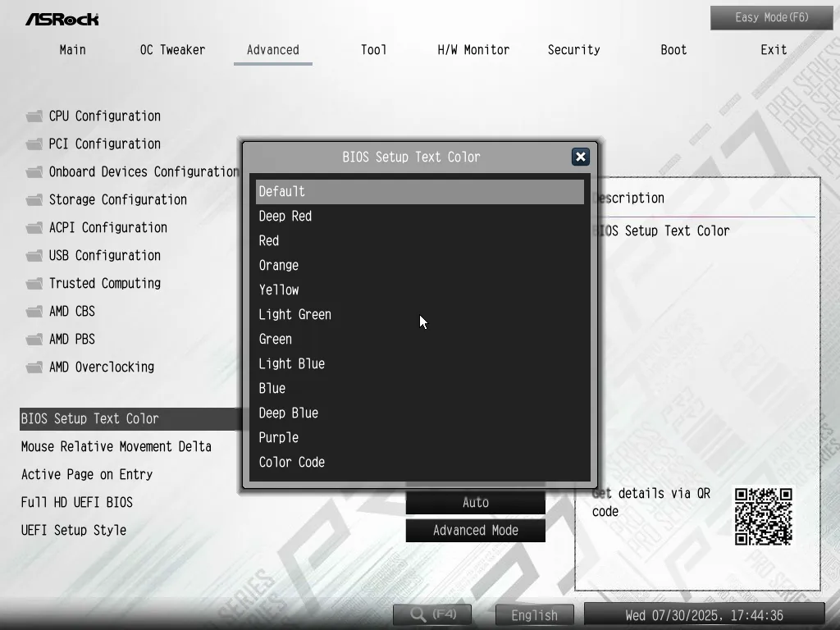Open the CPU Configuration folder icon

tap(34, 116)
